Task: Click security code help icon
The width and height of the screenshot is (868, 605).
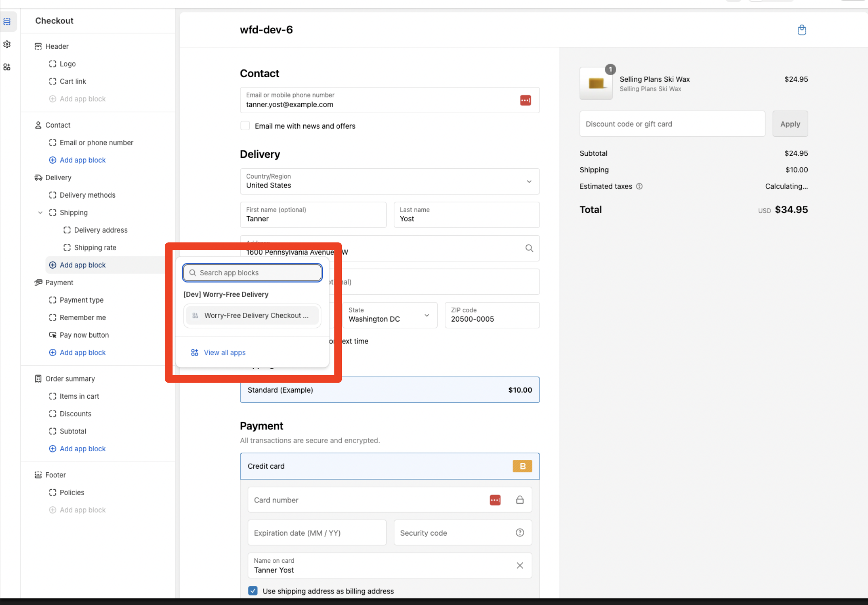Action: pyautogui.click(x=520, y=533)
